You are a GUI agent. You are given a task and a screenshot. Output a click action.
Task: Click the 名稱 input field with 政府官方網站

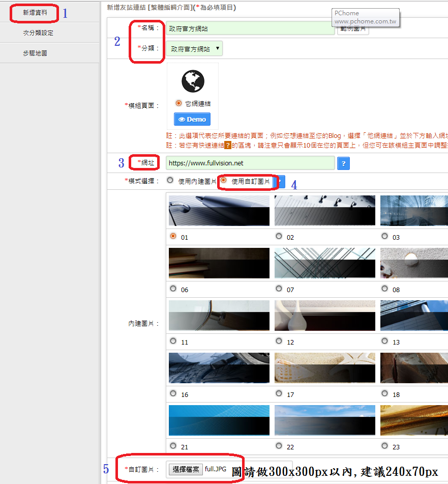click(250, 29)
